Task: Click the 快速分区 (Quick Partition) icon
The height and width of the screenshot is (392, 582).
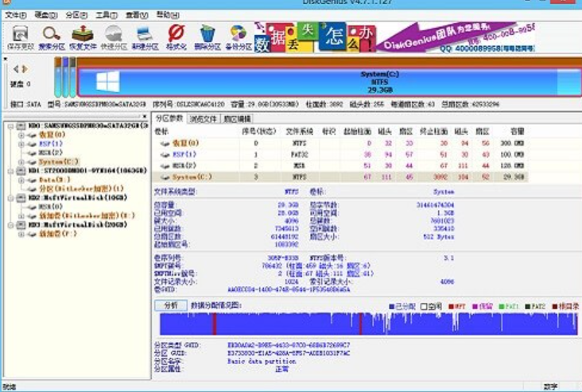Action: click(x=114, y=37)
